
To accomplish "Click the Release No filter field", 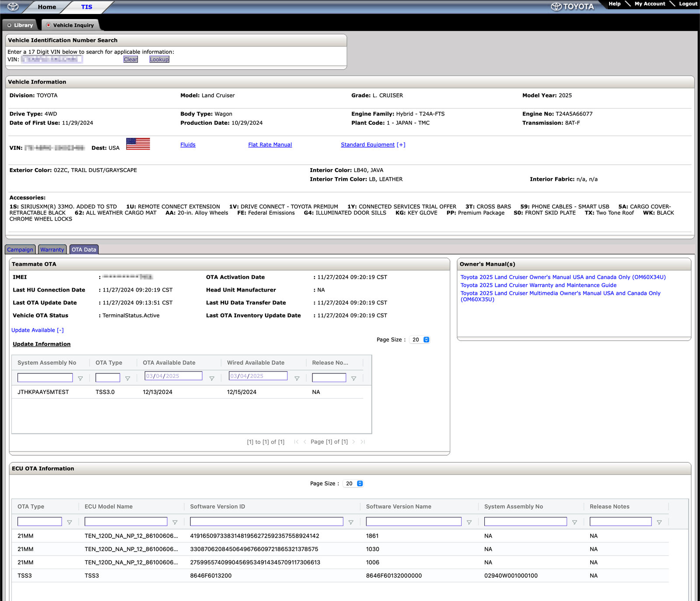I will [x=329, y=377].
